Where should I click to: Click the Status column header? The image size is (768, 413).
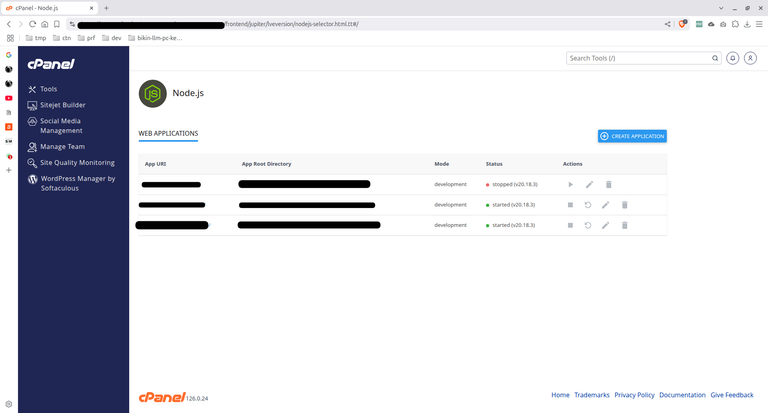pos(494,164)
